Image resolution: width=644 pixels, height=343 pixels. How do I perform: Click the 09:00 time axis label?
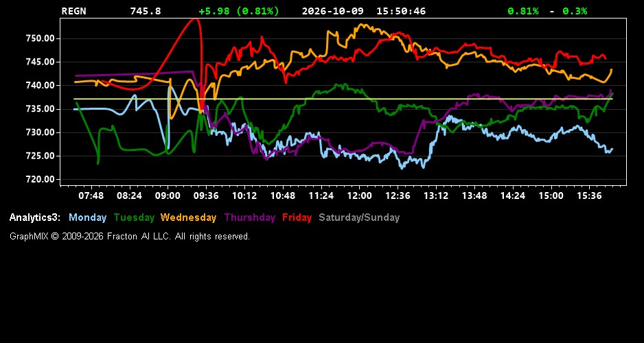pos(168,196)
